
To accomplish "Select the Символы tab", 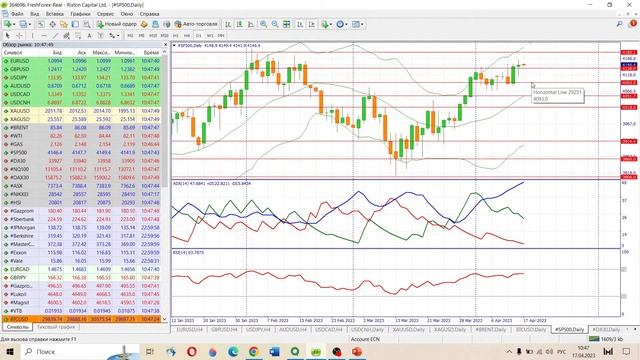I will [18, 327].
